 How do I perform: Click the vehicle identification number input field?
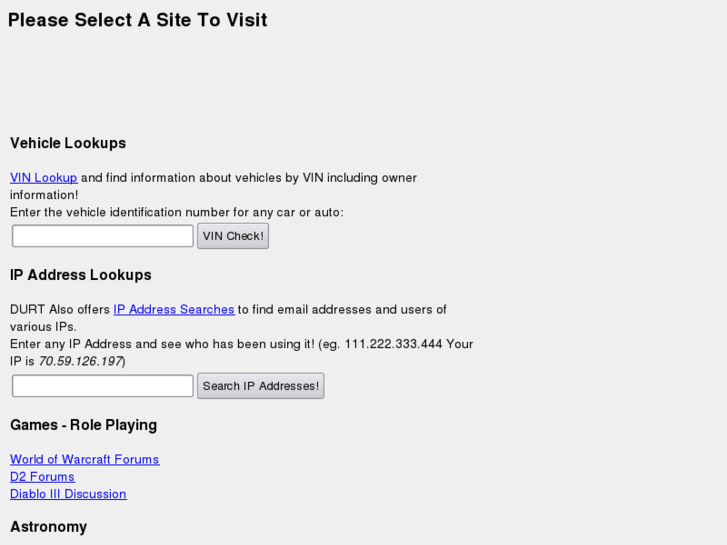click(102, 236)
